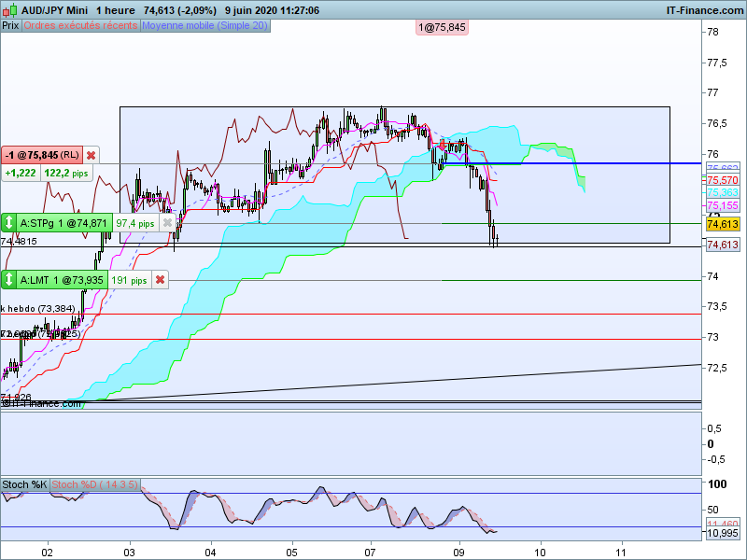This screenshot has width=747, height=560.
Task: Open the IT-Finance.com link in the header
Action: (x=705, y=10)
